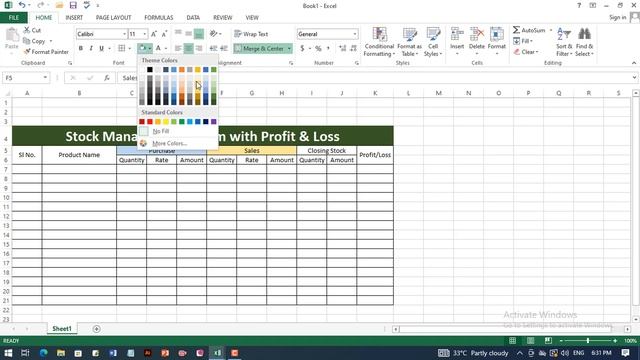Pick standard purple color swatch
Screen dimensions: 640x360
(x=213, y=122)
